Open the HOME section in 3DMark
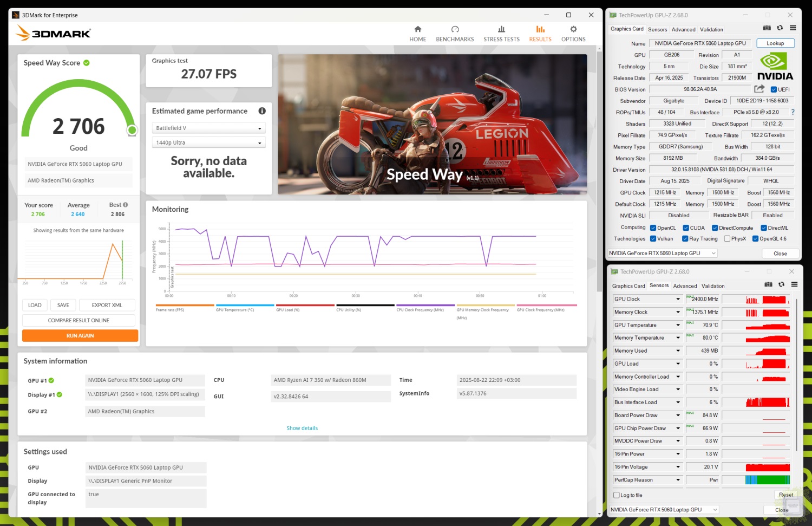Viewport: 812px width, 526px height. coord(417,34)
